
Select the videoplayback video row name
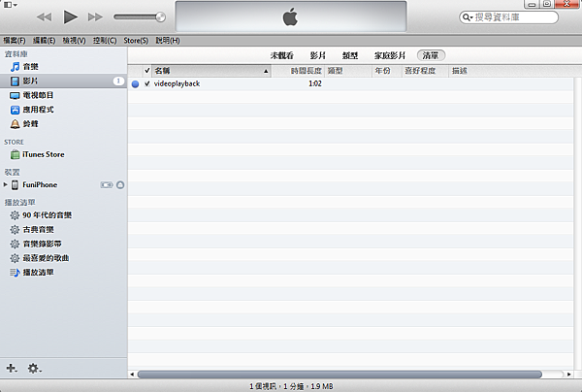(177, 83)
